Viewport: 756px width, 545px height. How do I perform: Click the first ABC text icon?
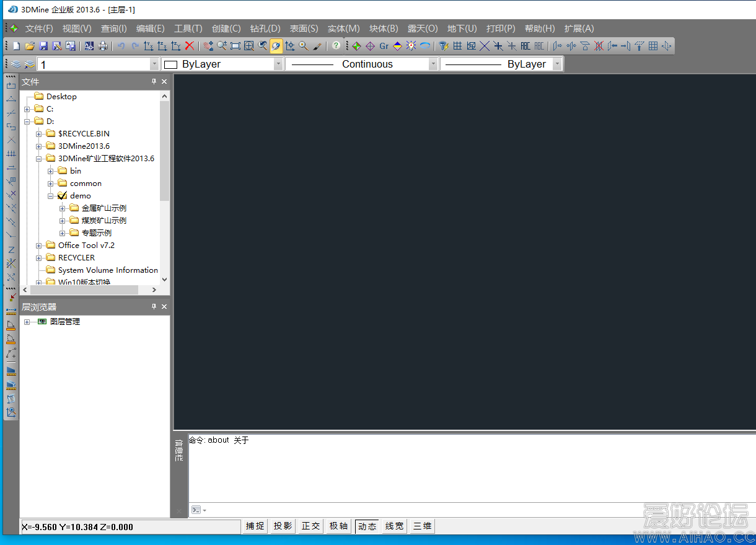coord(525,46)
